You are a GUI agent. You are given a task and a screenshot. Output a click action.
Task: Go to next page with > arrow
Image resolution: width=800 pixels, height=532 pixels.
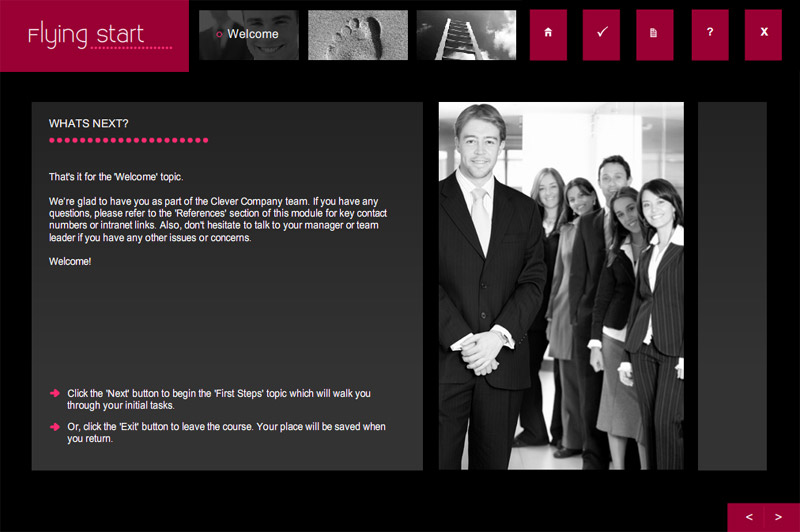click(779, 517)
